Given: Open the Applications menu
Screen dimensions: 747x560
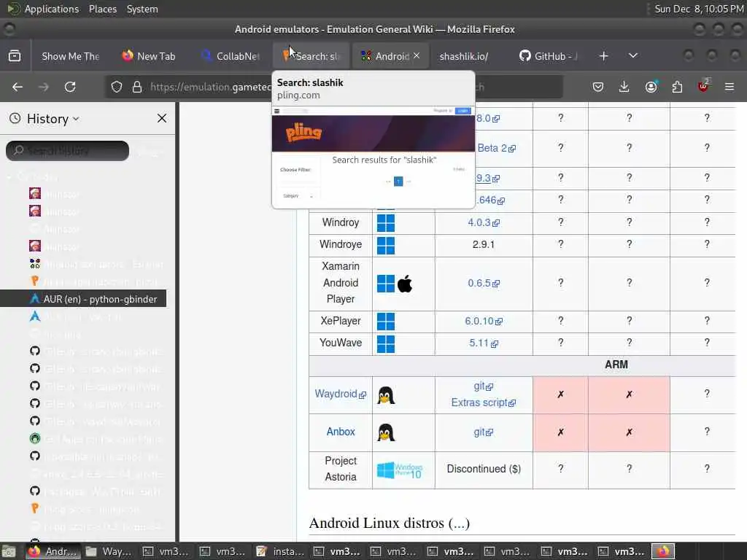Looking at the screenshot, I should [x=52, y=9].
